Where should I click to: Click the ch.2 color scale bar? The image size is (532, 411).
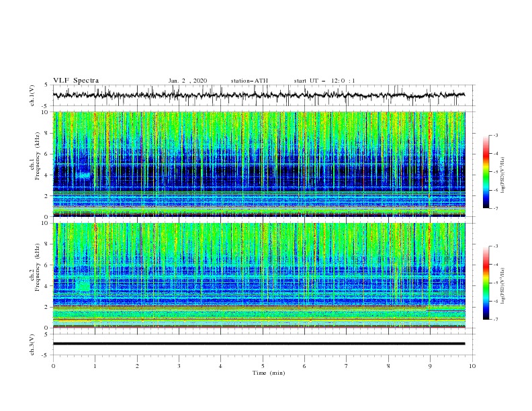[x=486, y=283]
